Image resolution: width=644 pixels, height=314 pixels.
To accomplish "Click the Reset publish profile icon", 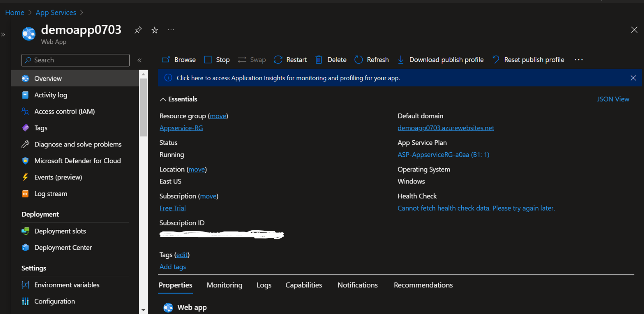I will [496, 60].
